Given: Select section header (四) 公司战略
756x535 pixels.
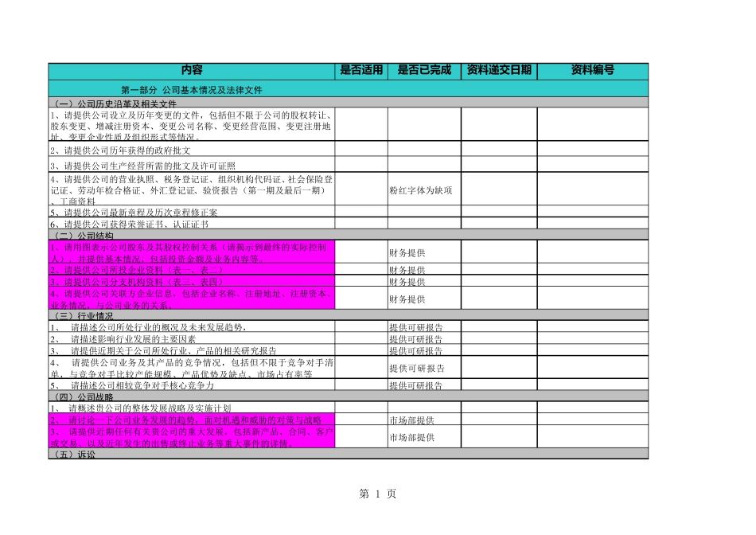Looking at the screenshot, I should coord(348,396).
